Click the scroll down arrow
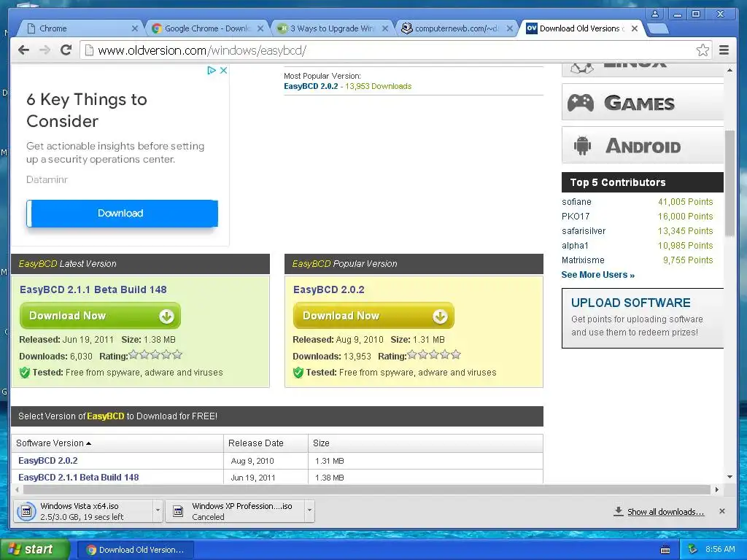Viewport: 747px width, 560px height. click(x=729, y=477)
